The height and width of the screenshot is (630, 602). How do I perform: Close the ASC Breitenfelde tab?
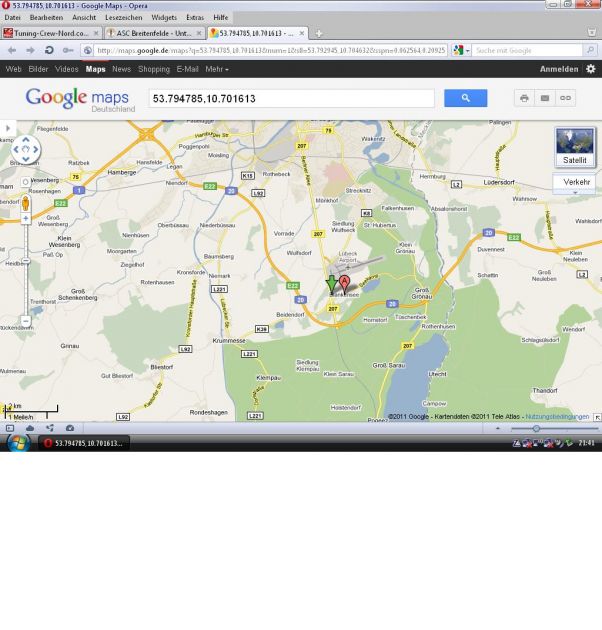(x=199, y=33)
